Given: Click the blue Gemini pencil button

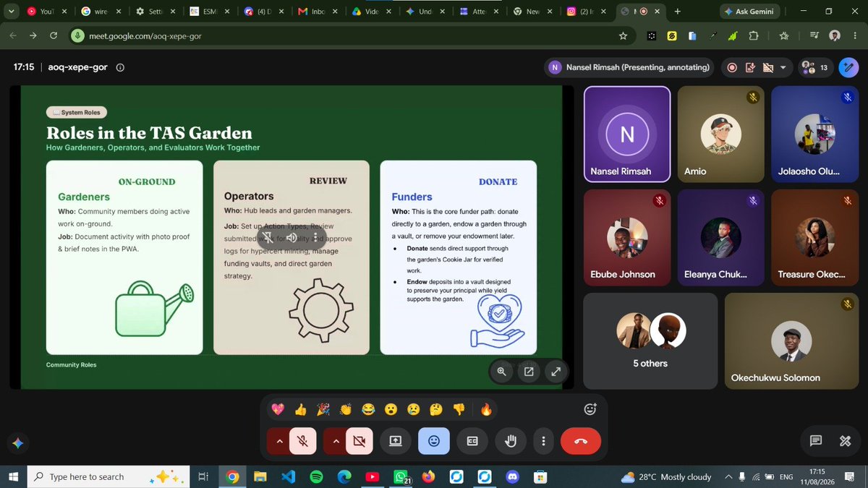Looking at the screenshot, I should click(x=848, y=67).
